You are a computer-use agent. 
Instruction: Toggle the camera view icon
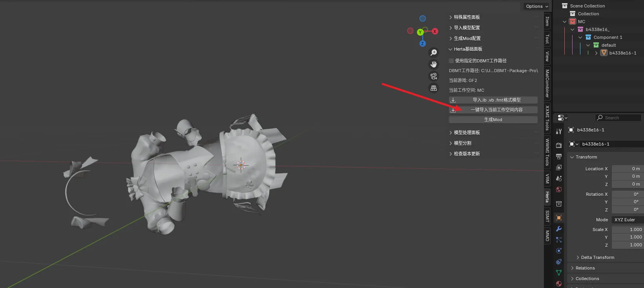click(434, 76)
